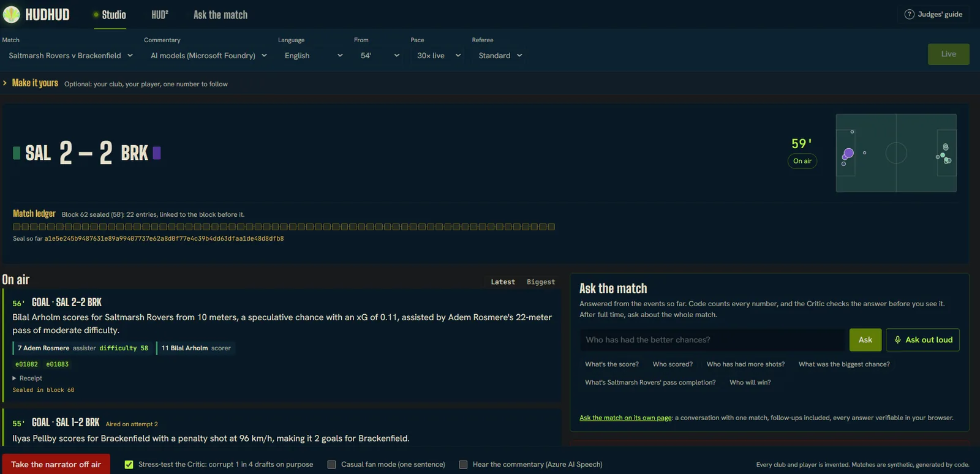Image resolution: width=980 pixels, height=474 pixels.
Task: Choose Saltmarsh Rovers' pass completion suggestion
Action: (650, 383)
